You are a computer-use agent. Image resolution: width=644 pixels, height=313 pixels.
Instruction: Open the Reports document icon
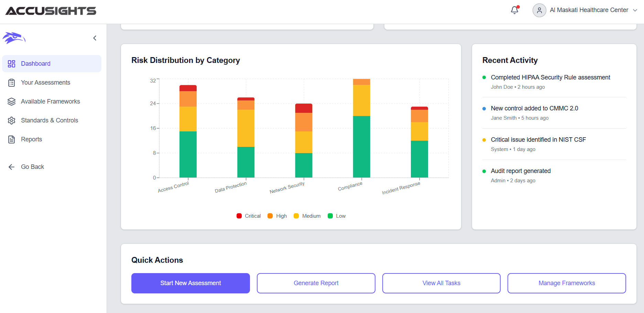point(11,139)
